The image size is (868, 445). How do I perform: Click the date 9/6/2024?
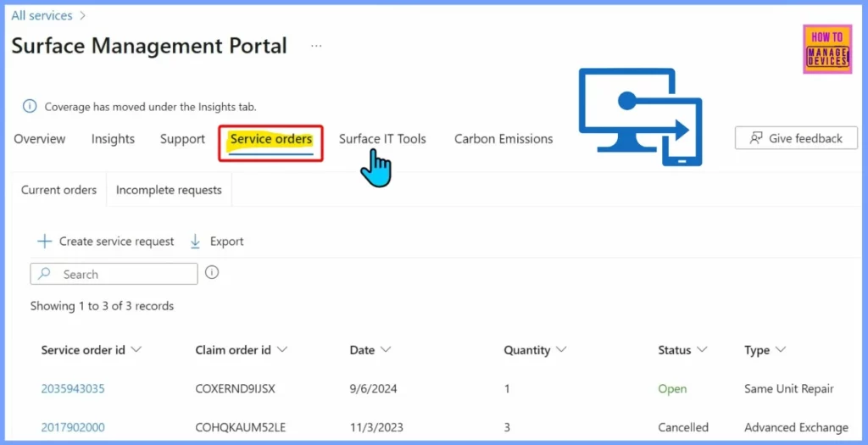[373, 388]
